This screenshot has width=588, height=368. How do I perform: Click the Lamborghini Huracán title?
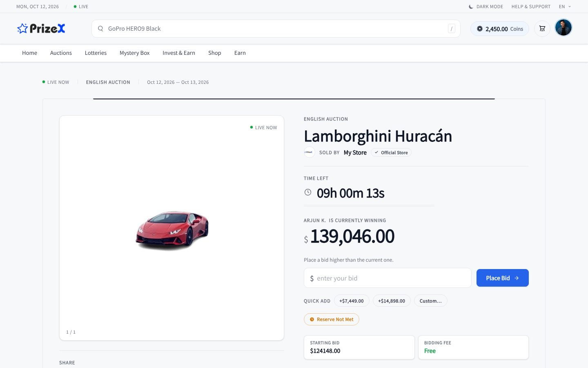pos(378,136)
